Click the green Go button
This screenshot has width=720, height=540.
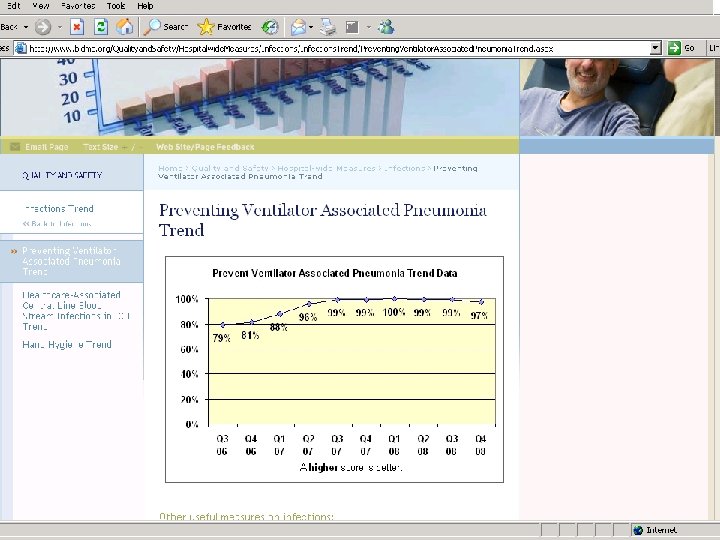coord(681,48)
